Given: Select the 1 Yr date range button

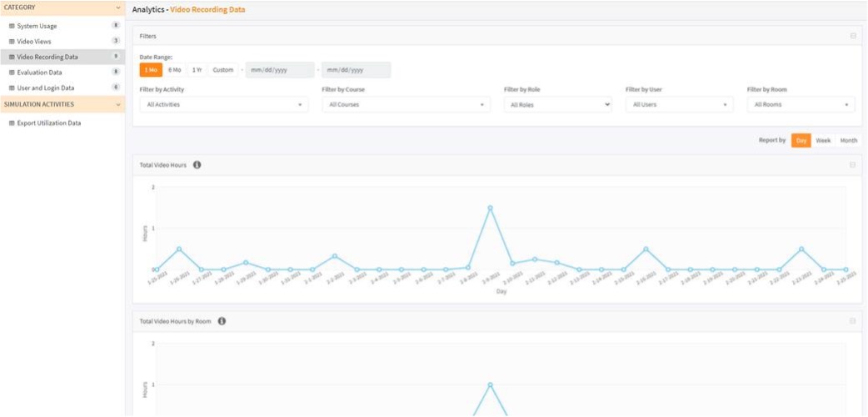Looking at the screenshot, I should click(197, 70).
